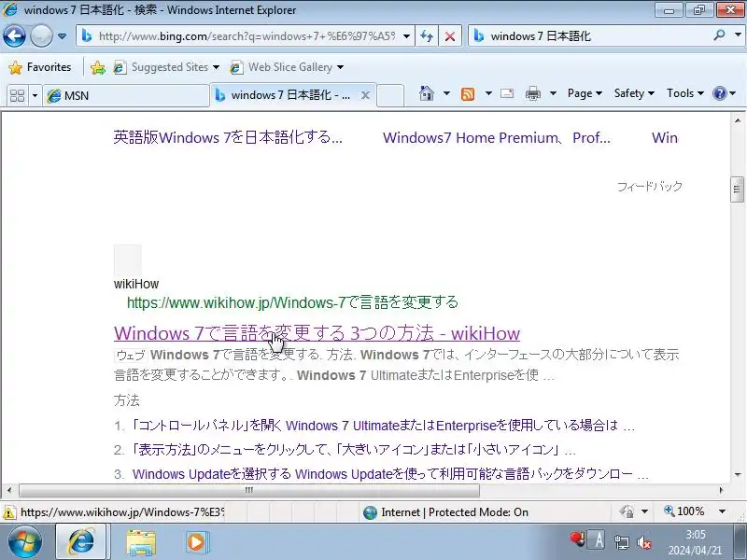Open the search provider dropdown arrow
747x560 pixels.
(x=738, y=35)
